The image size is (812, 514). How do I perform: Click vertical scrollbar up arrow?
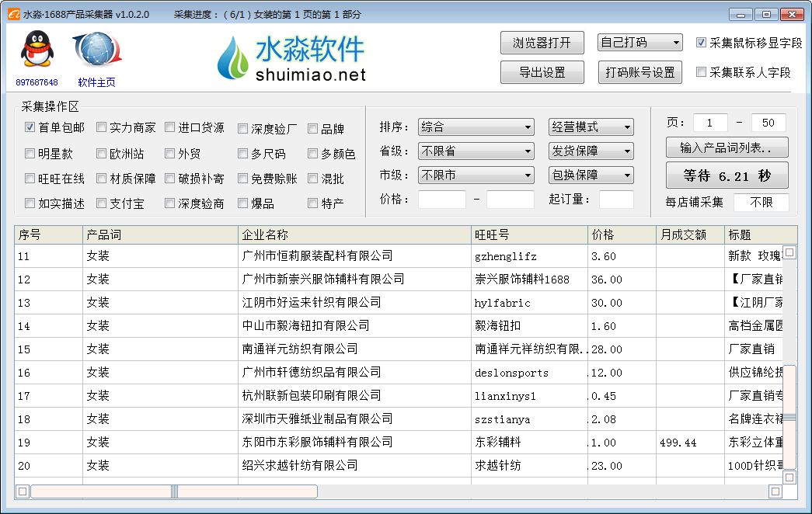point(789,252)
